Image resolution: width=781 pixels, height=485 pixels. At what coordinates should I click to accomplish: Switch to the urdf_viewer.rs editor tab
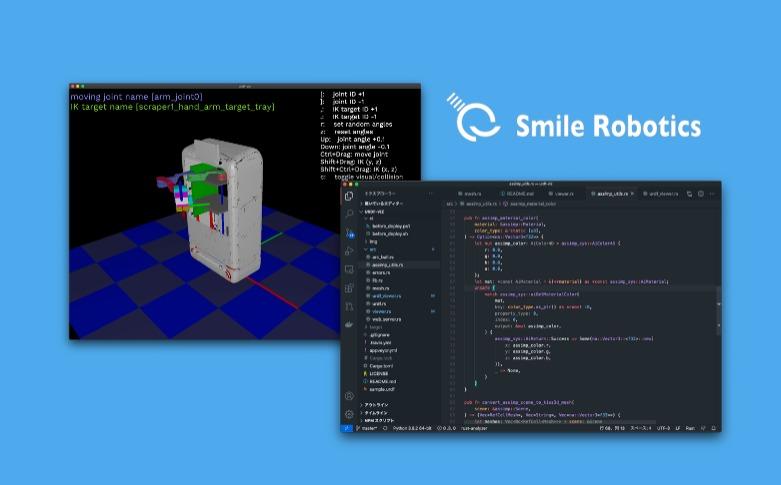click(x=661, y=194)
